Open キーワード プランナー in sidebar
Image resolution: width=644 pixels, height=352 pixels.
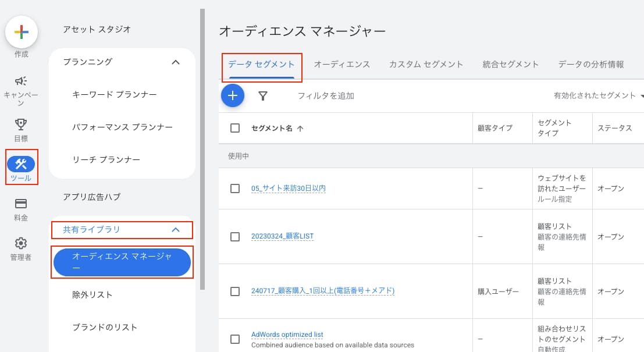pyautogui.click(x=115, y=94)
